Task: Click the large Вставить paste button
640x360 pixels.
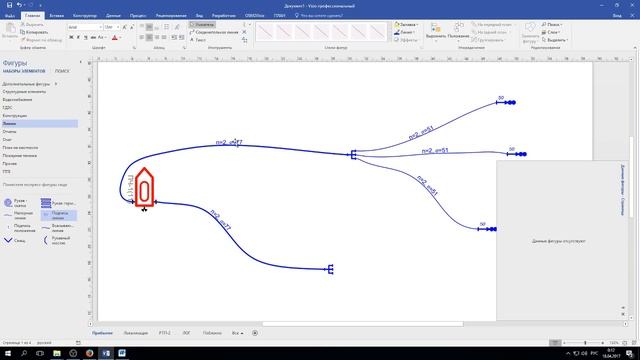Action: click(x=10, y=31)
